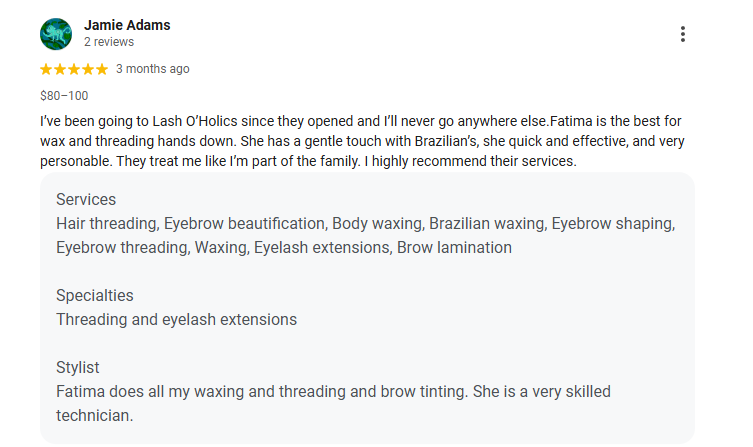This screenshot has width=753, height=447.
Task: Click the $80–100 price range label
Action: tap(64, 96)
